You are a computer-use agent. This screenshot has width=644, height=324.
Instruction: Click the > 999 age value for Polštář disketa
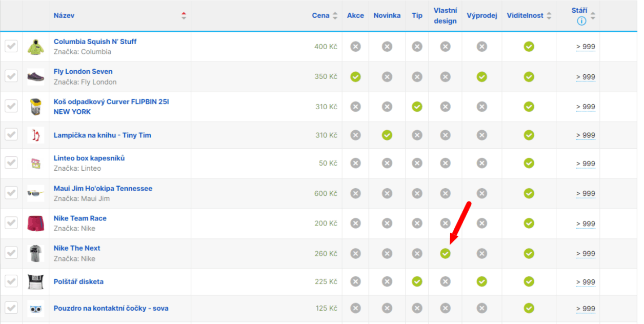pyautogui.click(x=585, y=282)
